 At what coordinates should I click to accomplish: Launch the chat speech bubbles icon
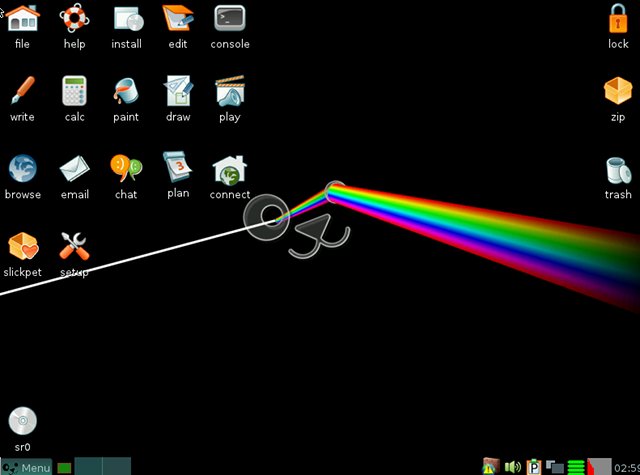click(126, 167)
